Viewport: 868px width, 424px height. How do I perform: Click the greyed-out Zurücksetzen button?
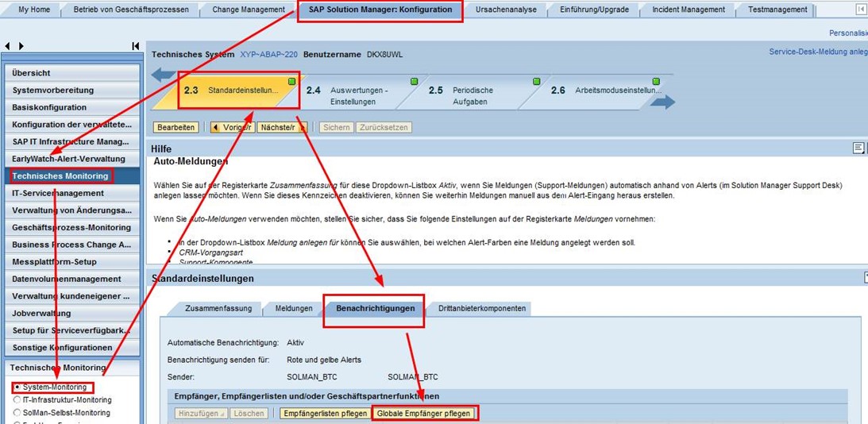(x=384, y=128)
